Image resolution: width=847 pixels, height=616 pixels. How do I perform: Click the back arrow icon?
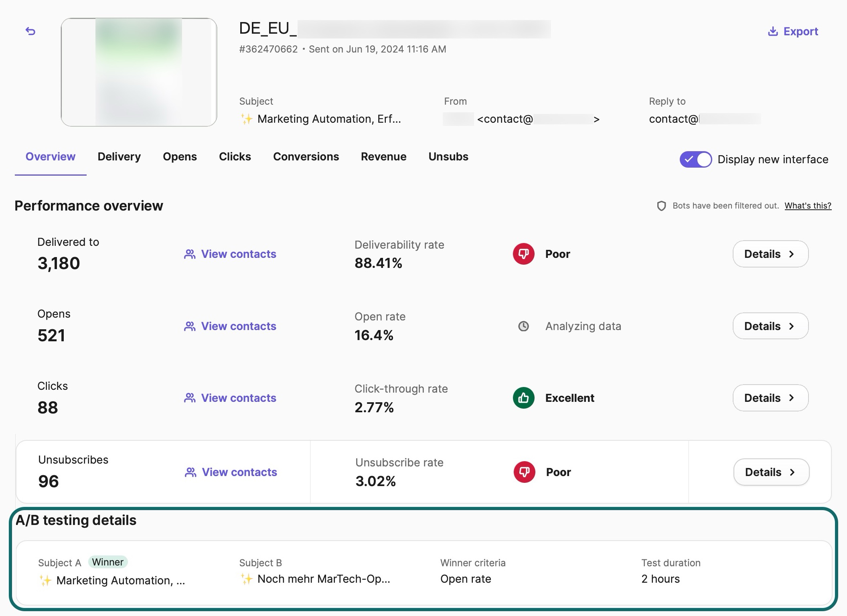tap(30, 31)
